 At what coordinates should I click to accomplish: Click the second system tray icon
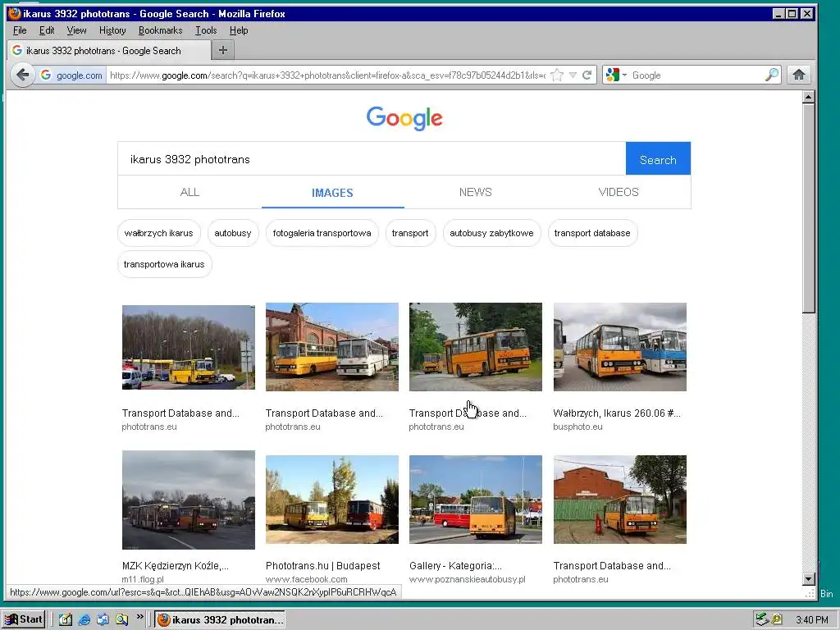click(x=777, y=619)
